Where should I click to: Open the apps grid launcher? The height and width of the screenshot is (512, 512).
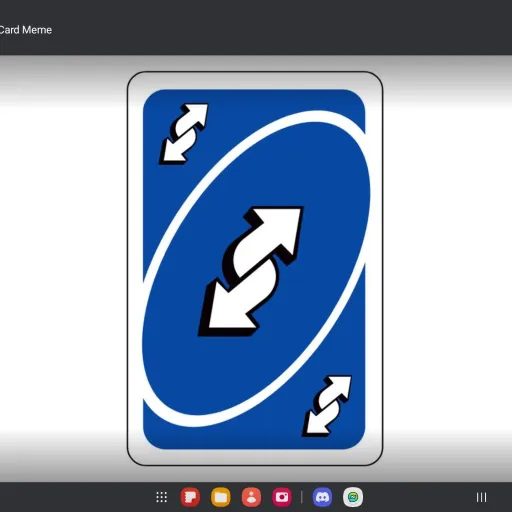pos(162,497)
